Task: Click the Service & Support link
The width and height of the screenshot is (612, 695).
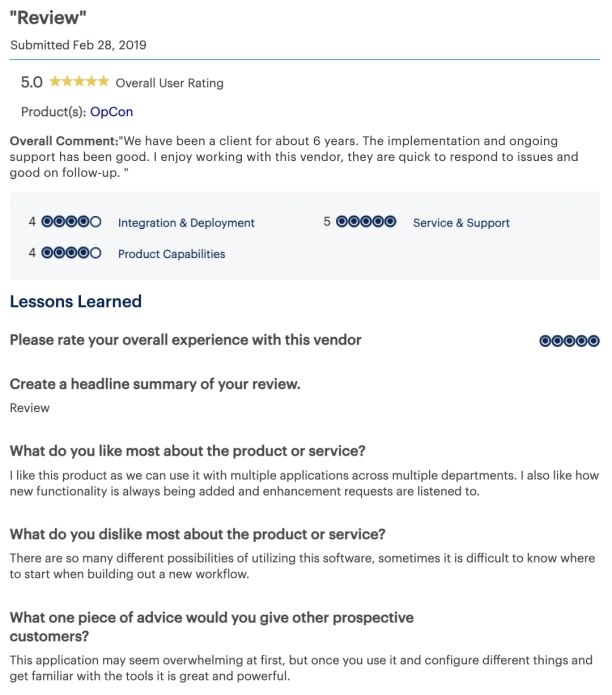Action: (x=461, y=223)
